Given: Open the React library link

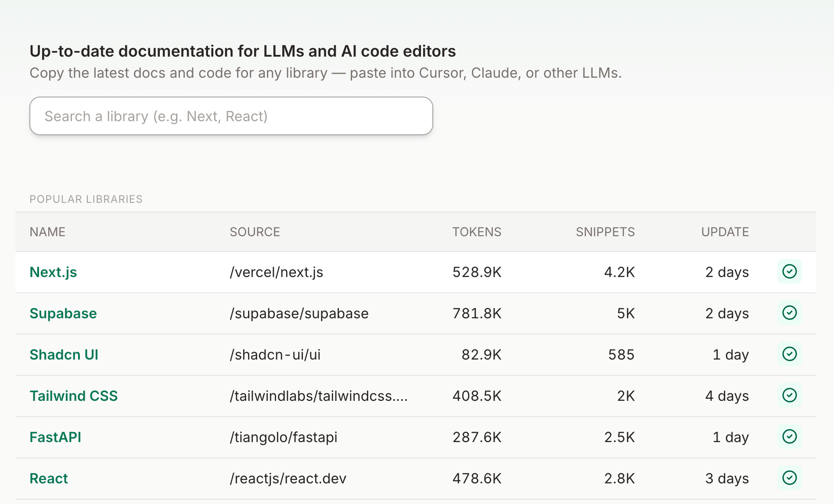Looking at the screenshot, I should click(49, 479).
